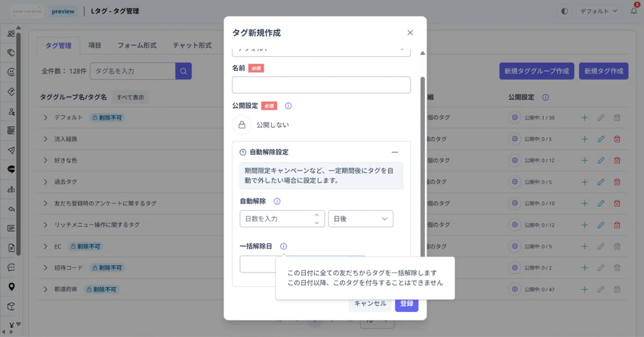This screenshot has width=644, height=337.
Task: Click the 名前 text input field
Action: tap(321, 85)
